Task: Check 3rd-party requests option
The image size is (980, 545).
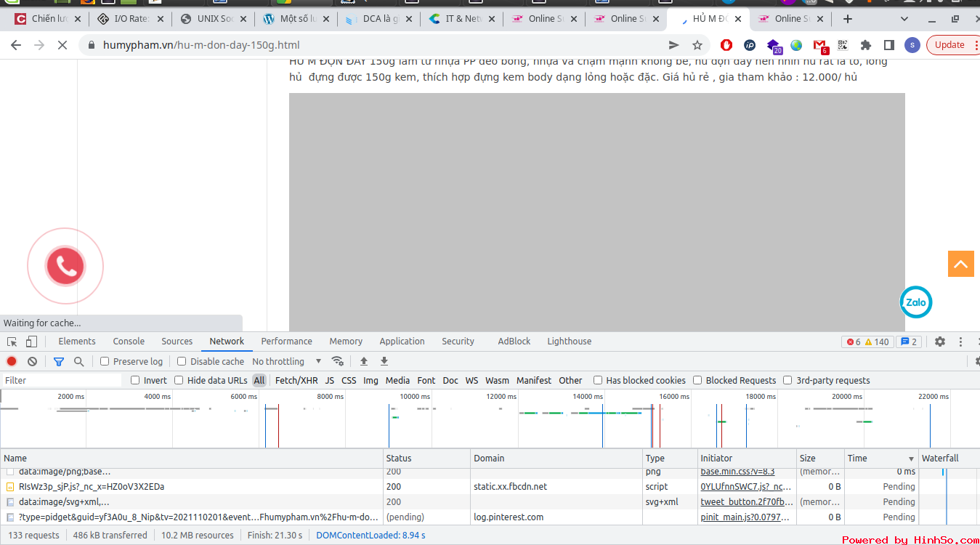Action: click(x=787, y=380)
